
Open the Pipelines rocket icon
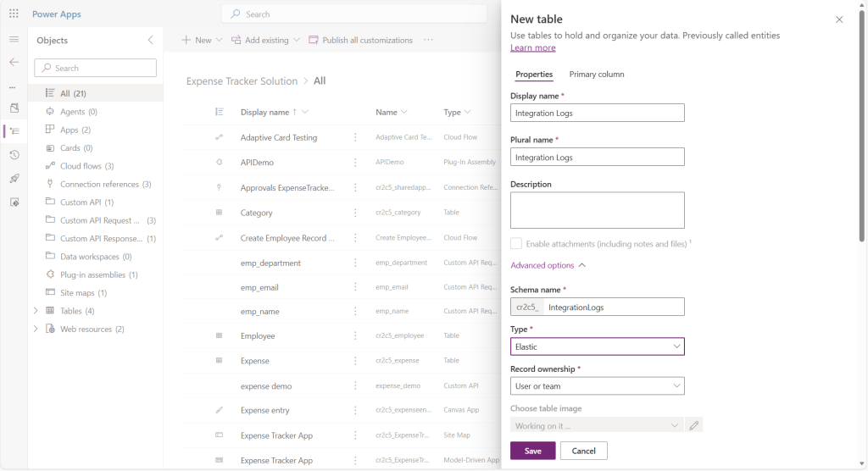14,178
